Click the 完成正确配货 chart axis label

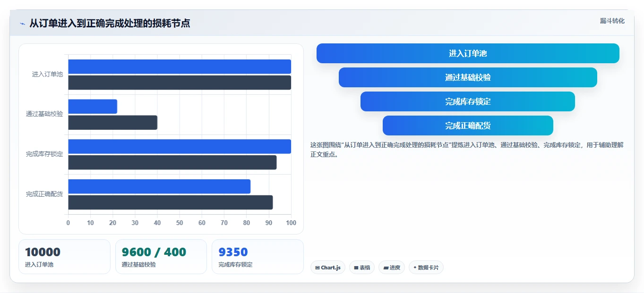pyautogui.click(x=44, y=194)
